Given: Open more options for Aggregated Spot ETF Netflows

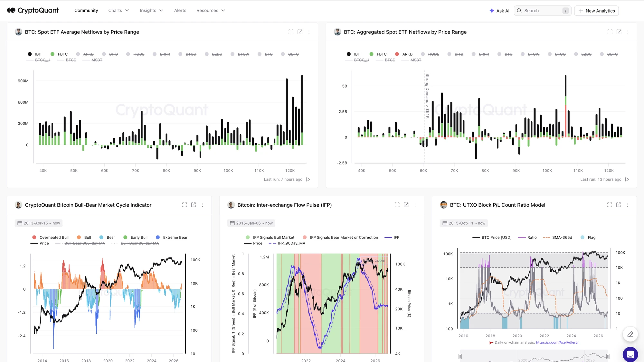Looking at the screenshot, I should point(628,32).
